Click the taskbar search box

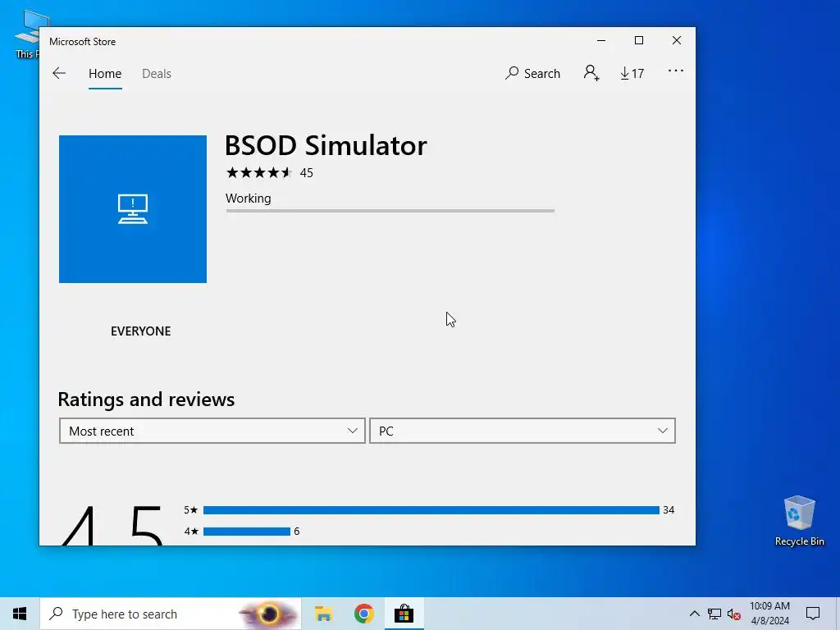click(171, 614)
